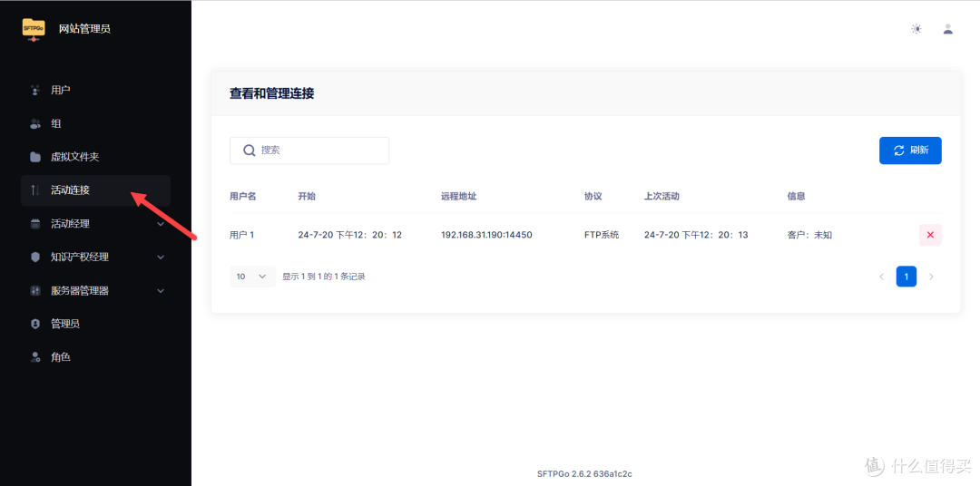The width and height of the screenshot is (980, 486).
Task: Click the 显示 1 到 1 的 1 条记录 text
Action: click(324, 277)
